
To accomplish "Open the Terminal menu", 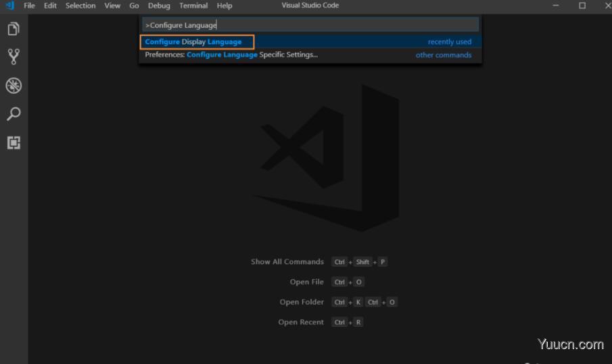I will tap(193, 5).
